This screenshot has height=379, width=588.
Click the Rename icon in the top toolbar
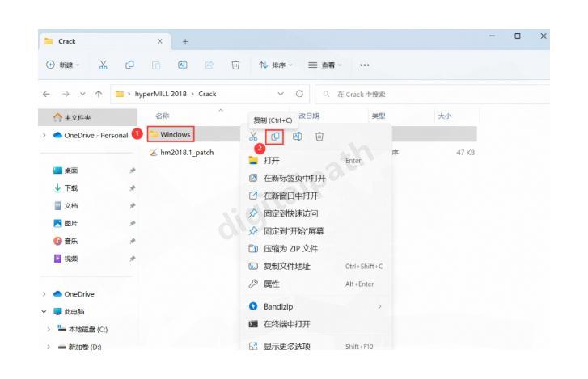(182, 65)
